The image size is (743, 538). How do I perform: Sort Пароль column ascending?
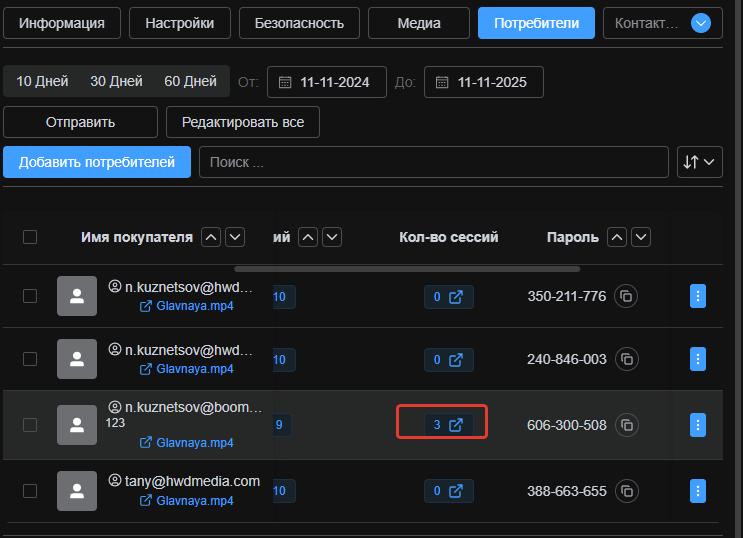(x=617, y=237)
